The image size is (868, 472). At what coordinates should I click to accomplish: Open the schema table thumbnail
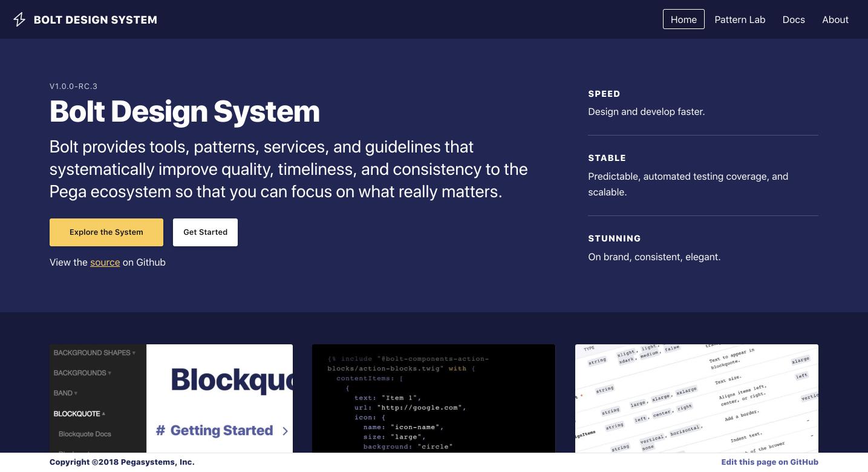(x=697, y=399)
